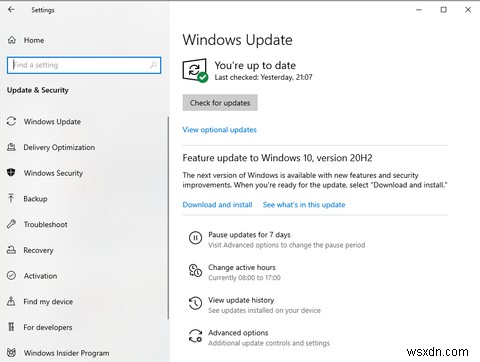Open Recovery section

tap(38, 250)
